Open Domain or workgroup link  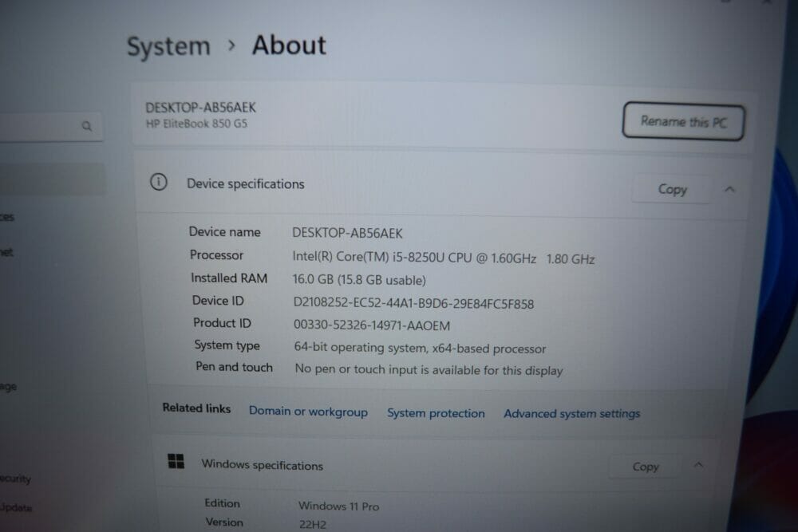click(x=308, y=412)
